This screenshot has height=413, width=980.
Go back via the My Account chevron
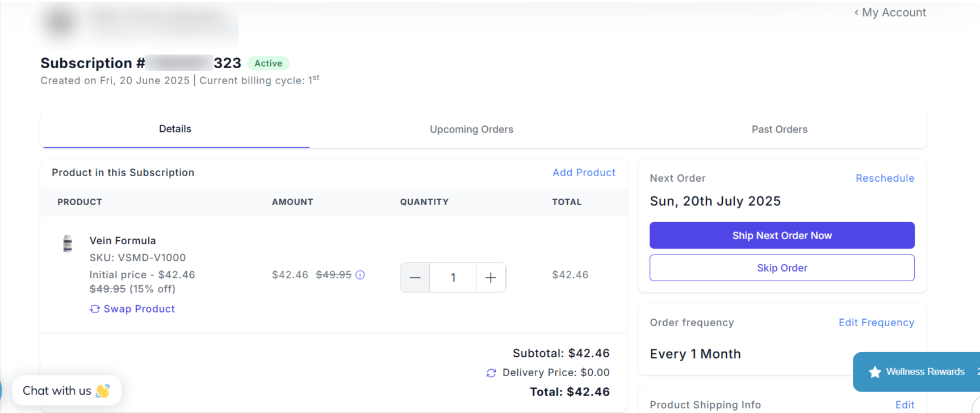[x=856, y=12]
